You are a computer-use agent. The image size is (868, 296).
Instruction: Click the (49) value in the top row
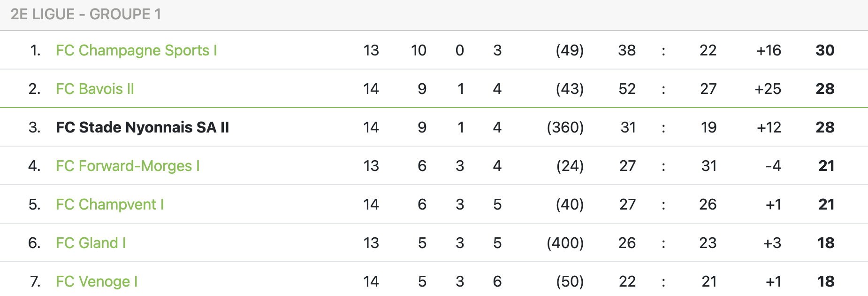pyautogui.click(x=570, y=50)
